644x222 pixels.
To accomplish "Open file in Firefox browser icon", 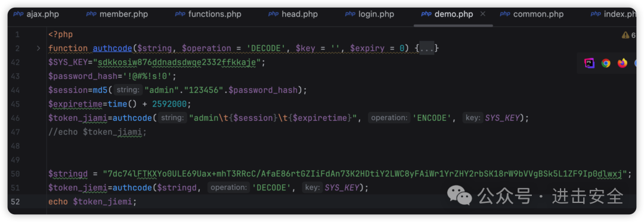I will click(x=623, y=63).
